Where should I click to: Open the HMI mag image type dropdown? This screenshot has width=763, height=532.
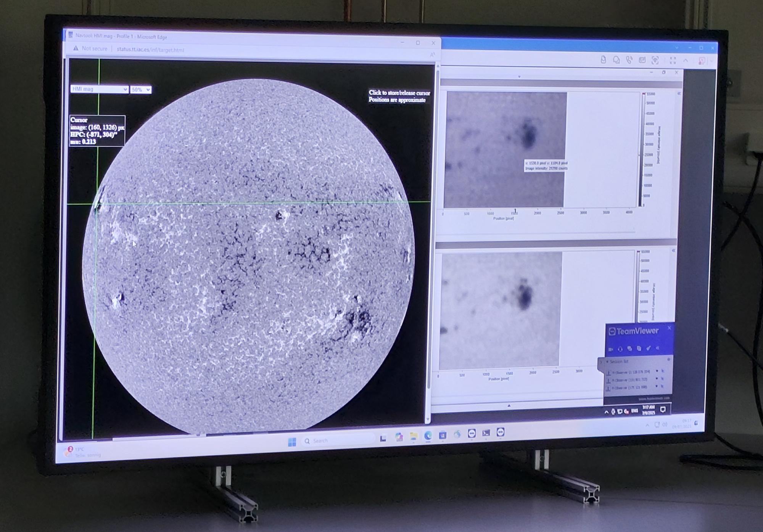point(99,89)
